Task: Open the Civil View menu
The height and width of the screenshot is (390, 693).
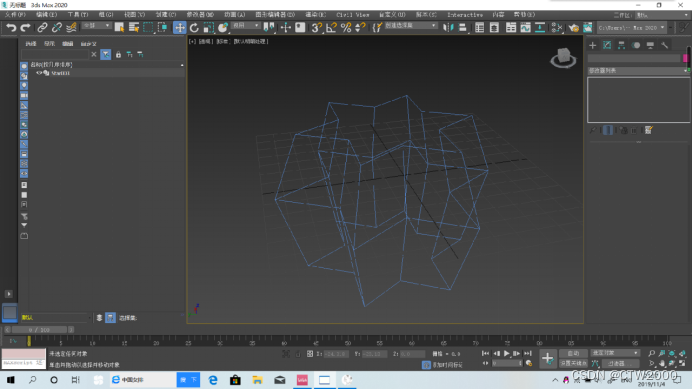Action: click(352, 15)
